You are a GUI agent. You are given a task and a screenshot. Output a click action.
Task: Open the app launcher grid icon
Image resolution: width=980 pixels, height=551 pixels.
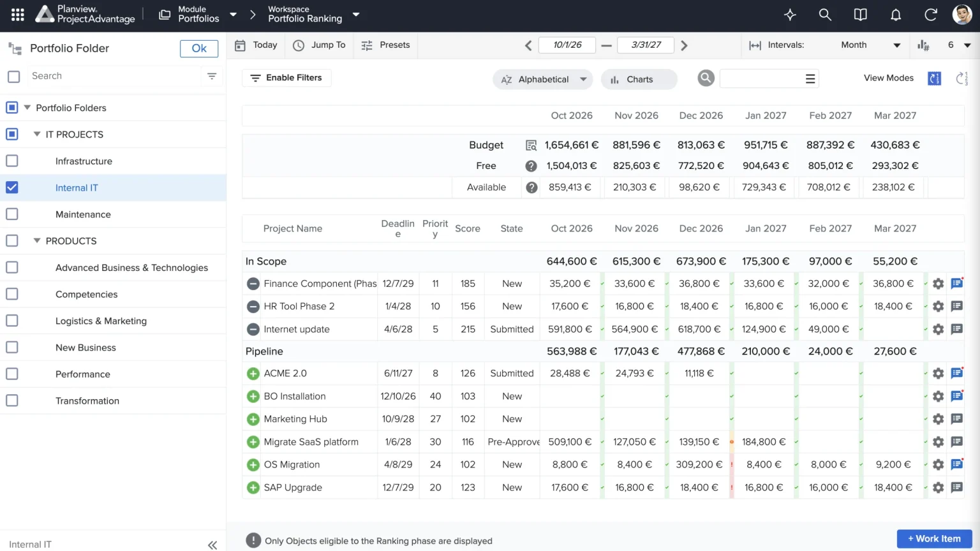tap(18, 15)
